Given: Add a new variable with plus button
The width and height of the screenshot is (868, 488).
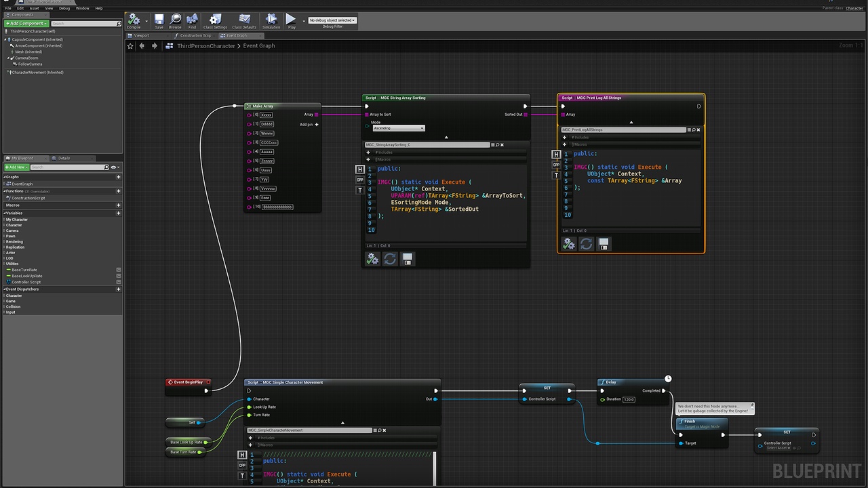Looking at the screenshot, I should click(119, 213).
